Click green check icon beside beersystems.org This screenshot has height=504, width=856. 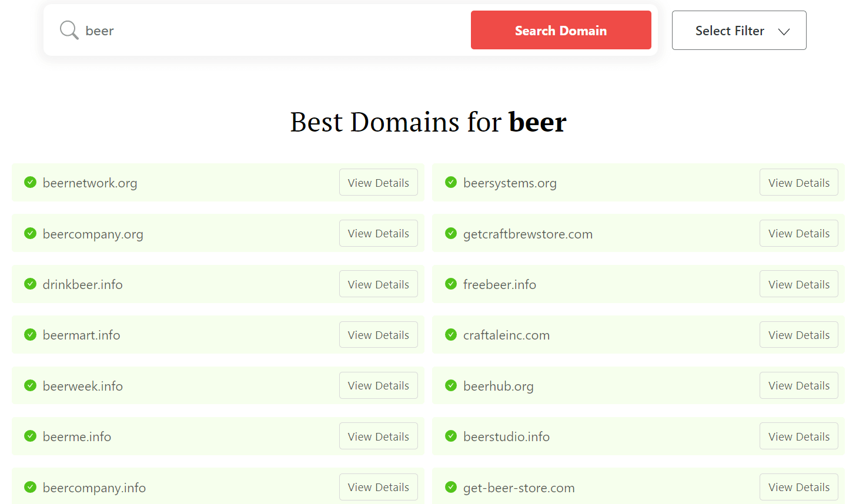[451, 183]
